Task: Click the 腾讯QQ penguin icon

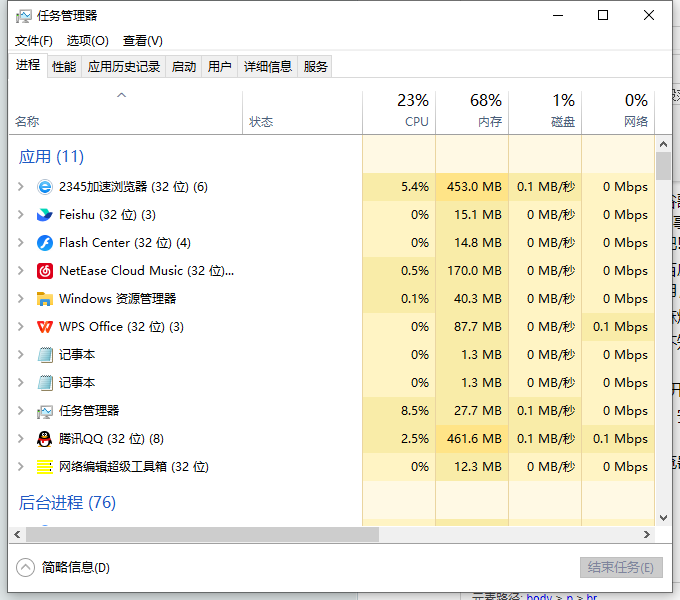Action: (x=45, y=439)
